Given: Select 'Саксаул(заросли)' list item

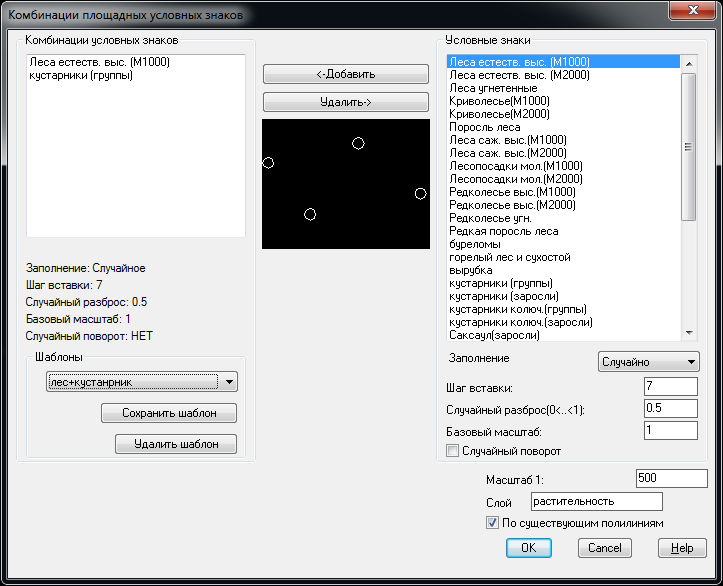Looking at the screenshot, I should (563, 335).
